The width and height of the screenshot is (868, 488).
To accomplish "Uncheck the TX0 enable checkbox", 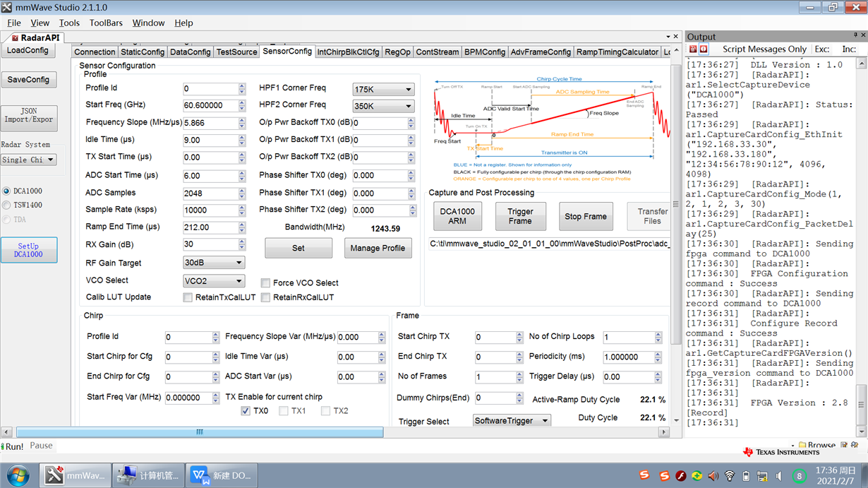I will [x=246, y=410].
